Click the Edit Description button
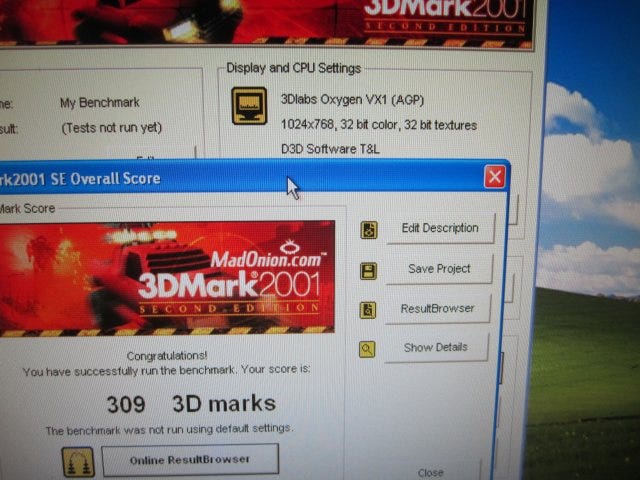The width and height of the screenshot is (640, 480). coord(440,228)
